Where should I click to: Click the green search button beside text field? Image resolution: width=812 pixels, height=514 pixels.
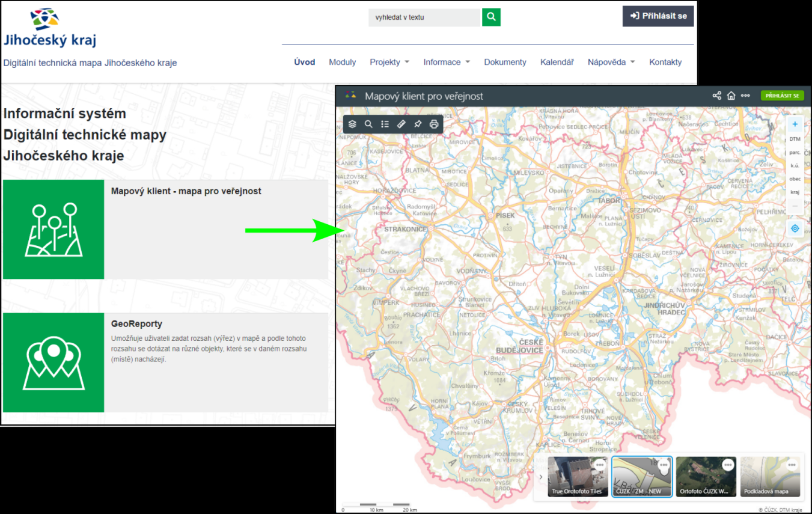tap(491, 17)
